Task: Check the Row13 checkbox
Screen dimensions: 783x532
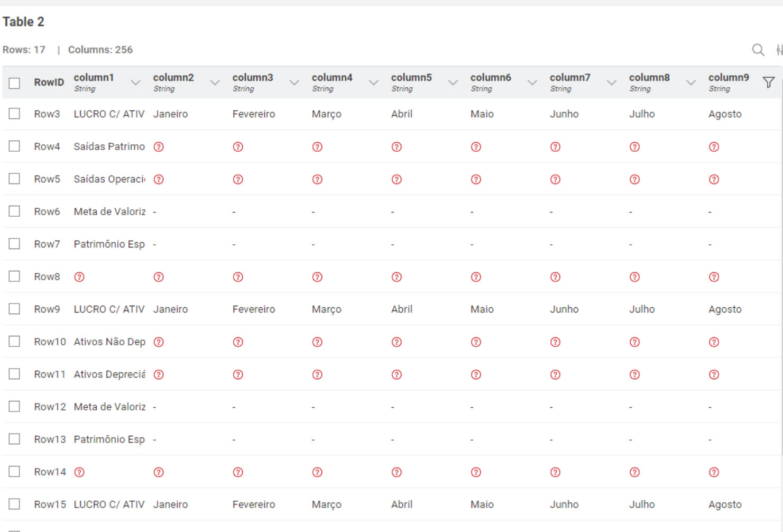Action: 14,439
